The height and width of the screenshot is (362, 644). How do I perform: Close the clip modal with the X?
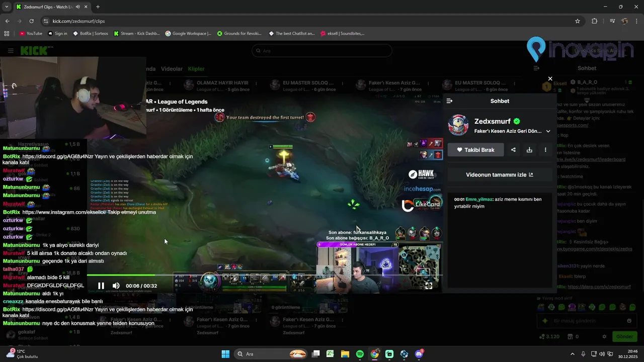click(x=550, y=78)
